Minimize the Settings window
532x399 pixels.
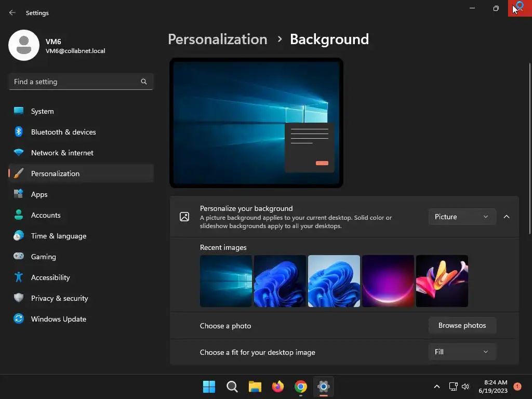pos(472,8)
